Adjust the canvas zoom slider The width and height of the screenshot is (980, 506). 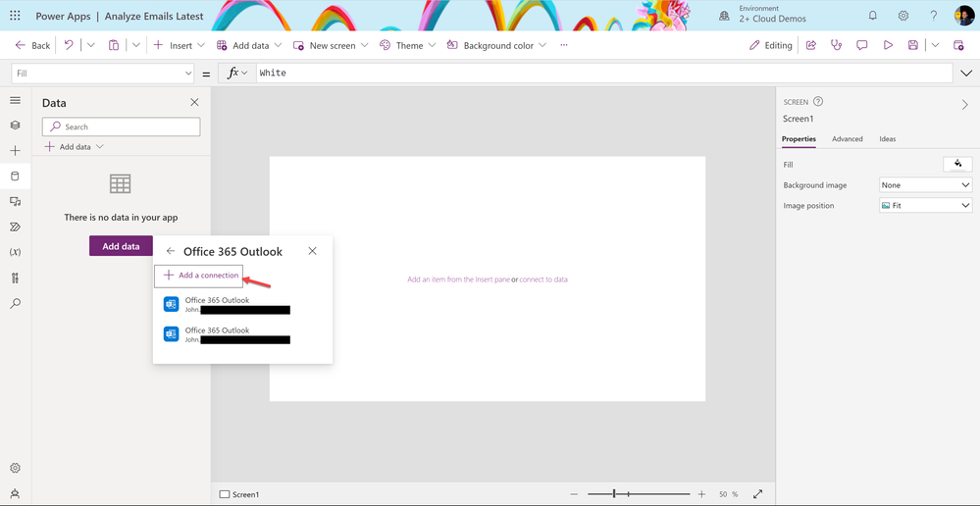point(639,494)
